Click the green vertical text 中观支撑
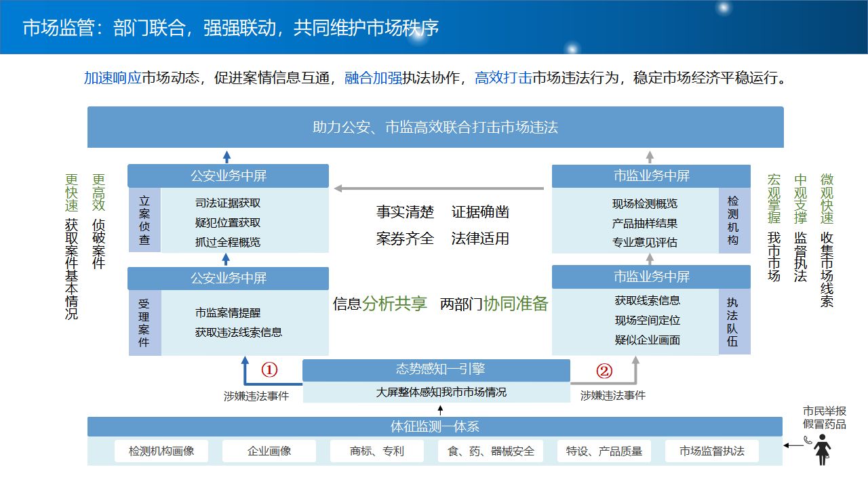This screenshot has height=488, width=868. pos(801,199)
